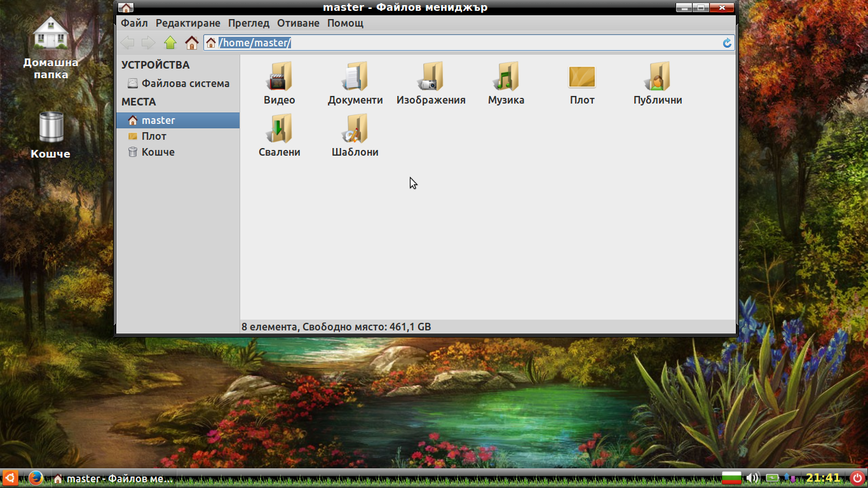The height and width of the screenshot is (488, 868).
Task: Select the Изображения folder
Action: (431, 84)
